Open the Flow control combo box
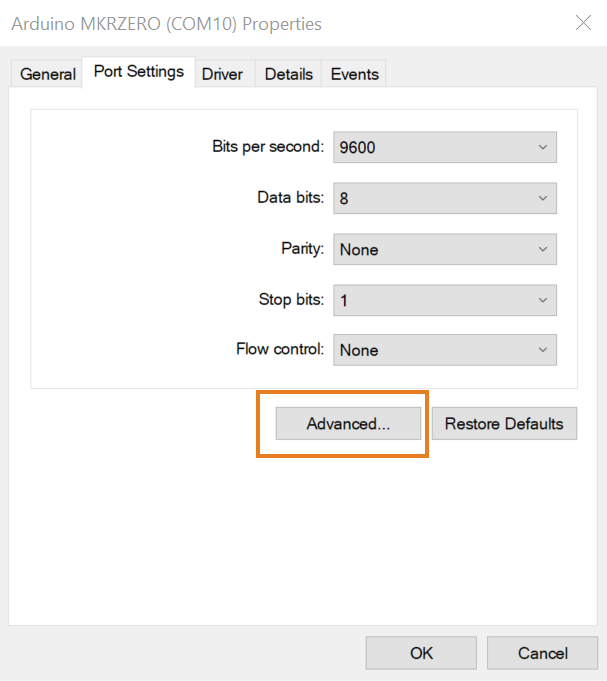Viewport: 607px width, 681px height. tap(445, 350)
